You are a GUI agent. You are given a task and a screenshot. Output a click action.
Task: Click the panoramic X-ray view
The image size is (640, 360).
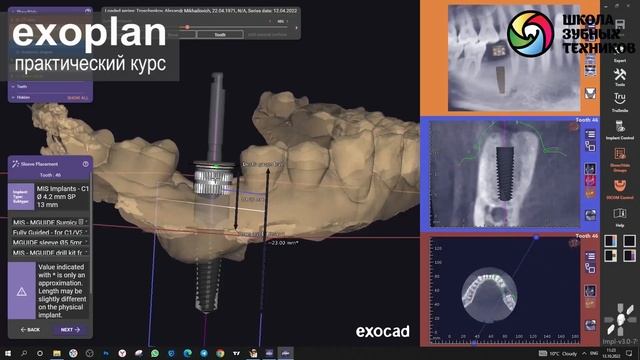coord(513,58)
